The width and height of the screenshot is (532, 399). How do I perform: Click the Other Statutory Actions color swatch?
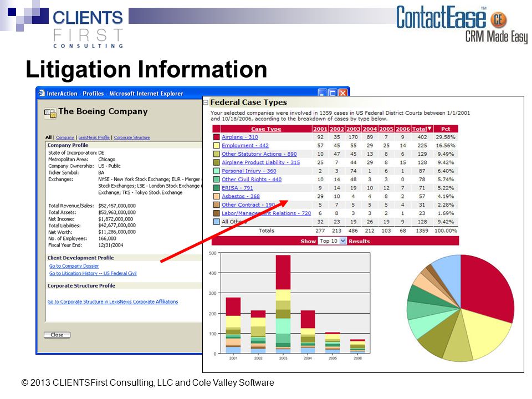(x=216, y=154)
